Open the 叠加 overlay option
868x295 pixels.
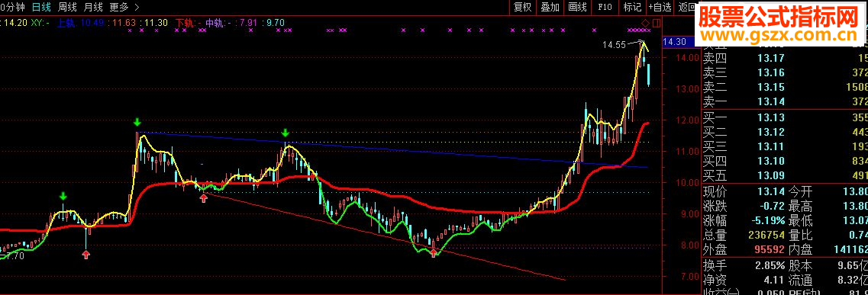550,7
